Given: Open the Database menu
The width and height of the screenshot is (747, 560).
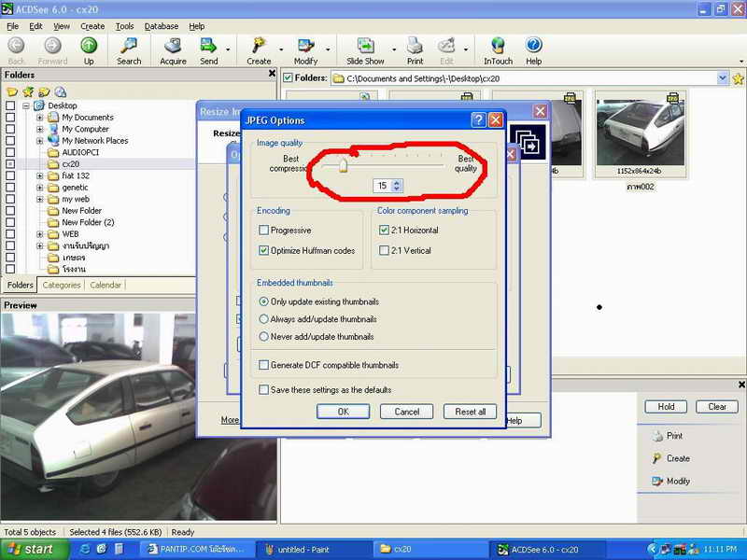Looking at the screenshot, I should pyautogui.click(x=161, y=26).
